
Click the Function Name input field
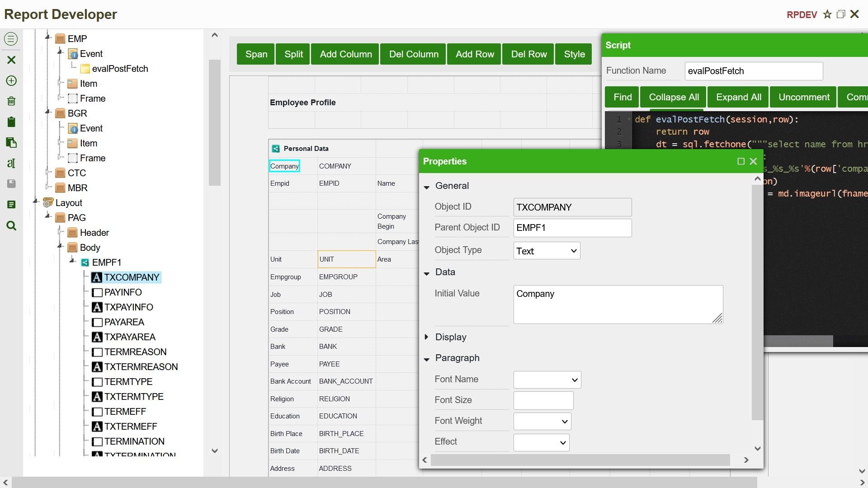(754, 71)
